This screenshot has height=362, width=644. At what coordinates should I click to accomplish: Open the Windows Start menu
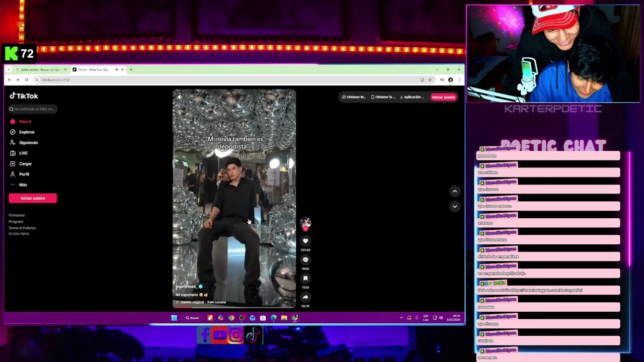[x=174, y=318]
